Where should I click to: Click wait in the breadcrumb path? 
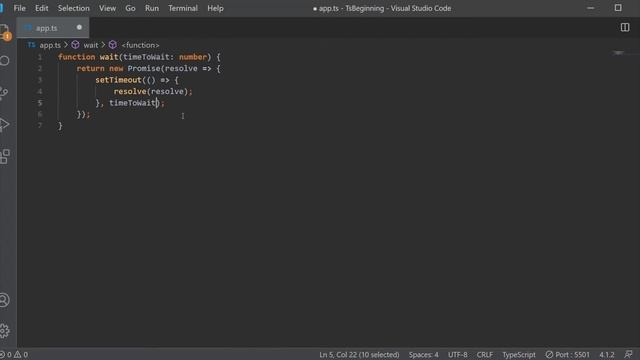pos(91,45)
